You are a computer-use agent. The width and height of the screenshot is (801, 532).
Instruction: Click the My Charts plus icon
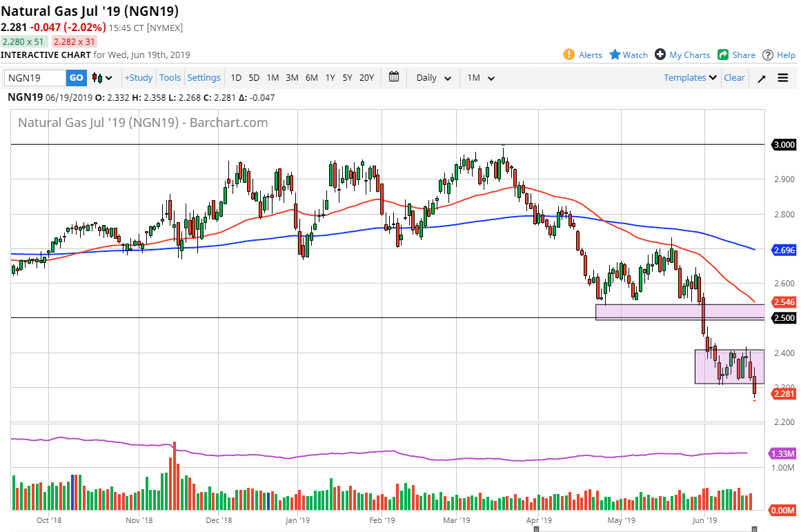[x=660, y=55]
